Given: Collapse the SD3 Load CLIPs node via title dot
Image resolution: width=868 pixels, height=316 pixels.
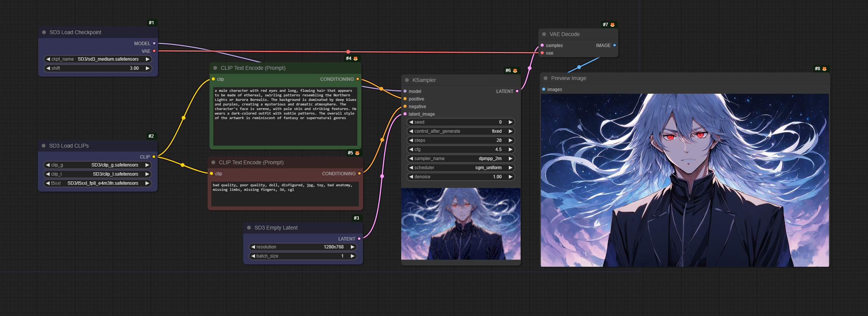Looking at the screenshot, I should click(x=44, y=146).
